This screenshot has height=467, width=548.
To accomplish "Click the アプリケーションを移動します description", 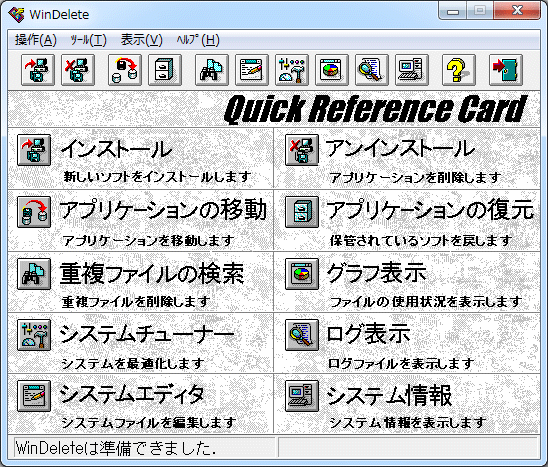I will (148, 240).
